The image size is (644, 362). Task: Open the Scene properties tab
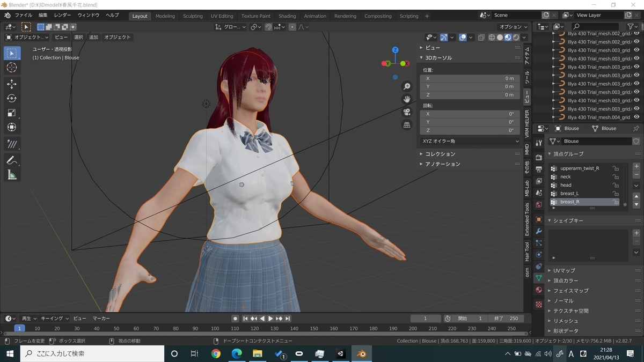click(539, 193)
